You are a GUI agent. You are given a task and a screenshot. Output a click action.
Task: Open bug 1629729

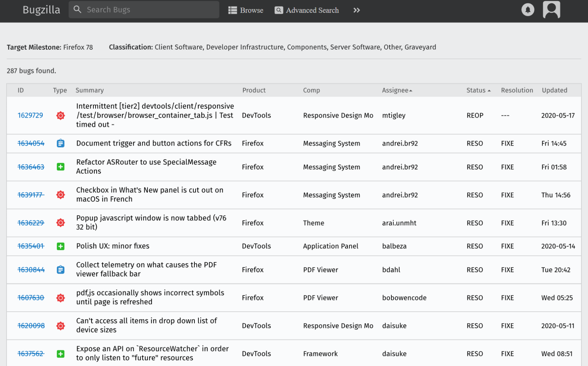(30, 115)
